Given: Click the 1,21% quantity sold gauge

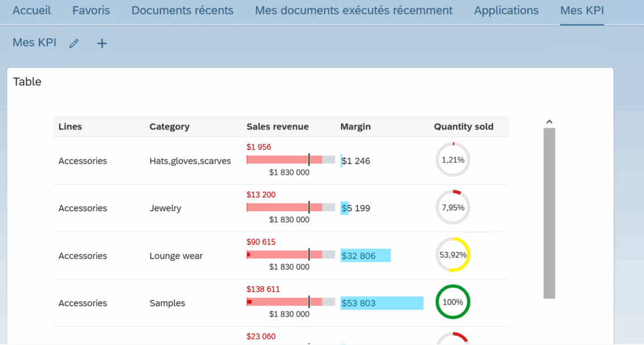Looking at the screenshot, I should [453, 160].
